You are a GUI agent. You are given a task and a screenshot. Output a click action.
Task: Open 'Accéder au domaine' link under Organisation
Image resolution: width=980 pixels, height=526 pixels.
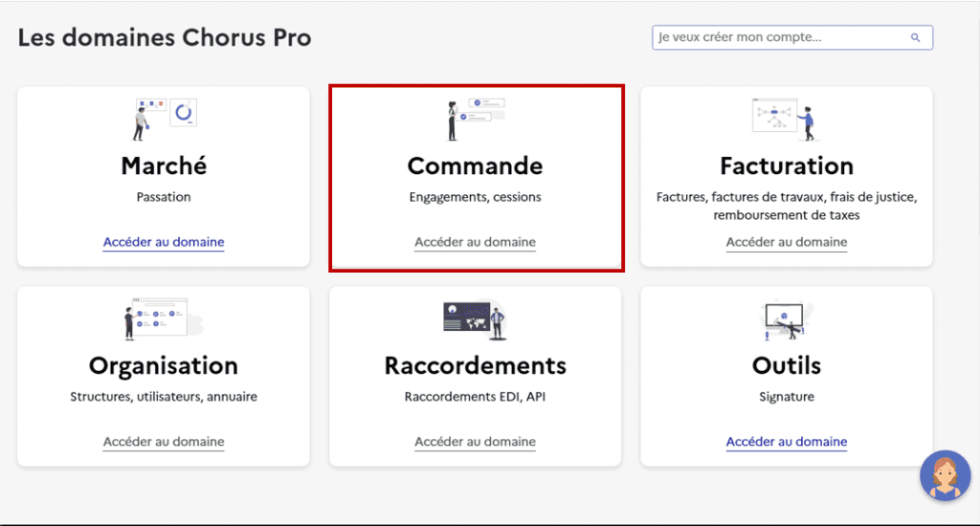pos(164,442)
